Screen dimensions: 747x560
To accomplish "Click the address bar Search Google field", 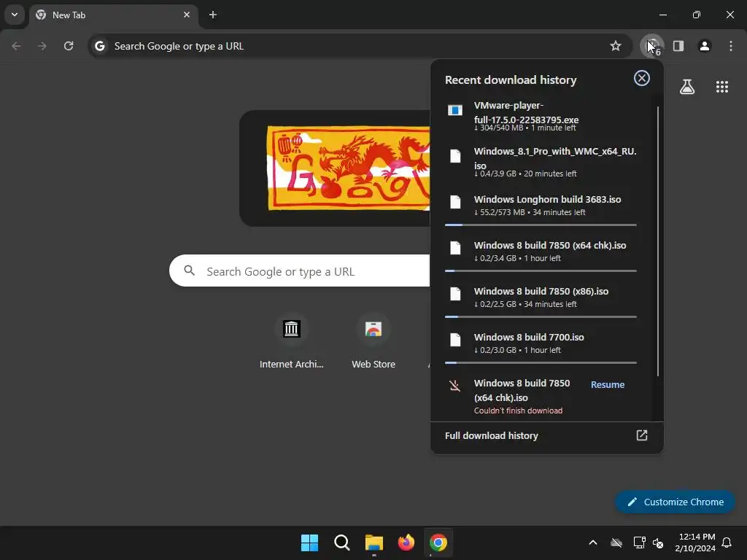I will click(354, 46).
